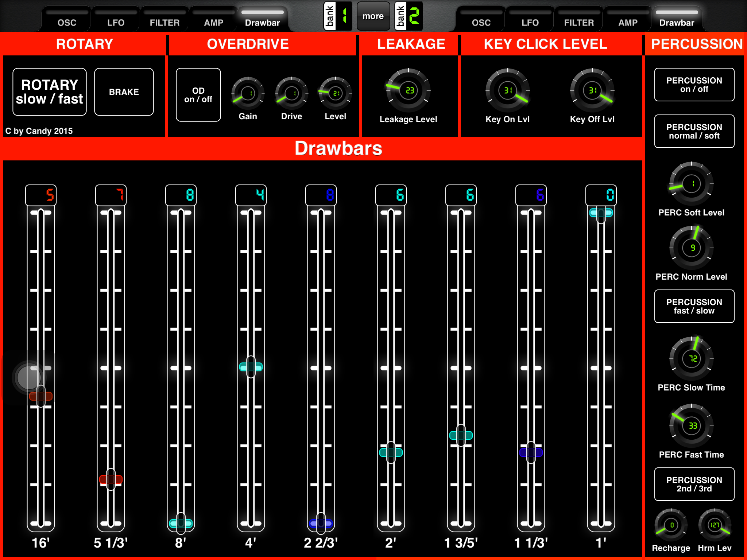
Task: Adjust the overdrive Gain knob
Action: [248, 93]
